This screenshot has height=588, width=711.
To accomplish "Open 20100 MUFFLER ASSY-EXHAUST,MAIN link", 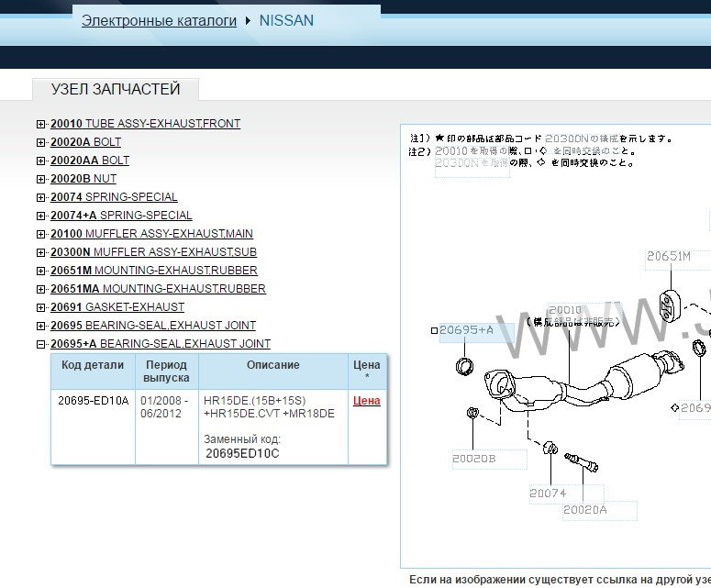I will coord(151,234).
